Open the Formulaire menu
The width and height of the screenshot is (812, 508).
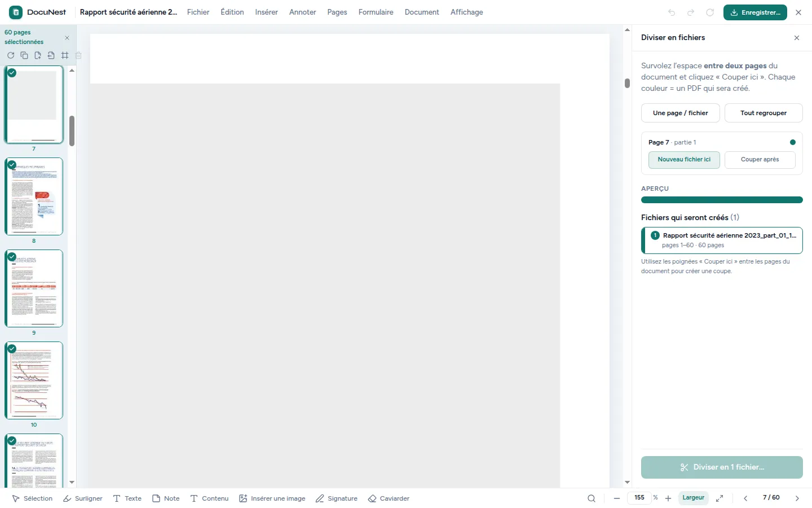pyautogui.click(x=376, y=12)
